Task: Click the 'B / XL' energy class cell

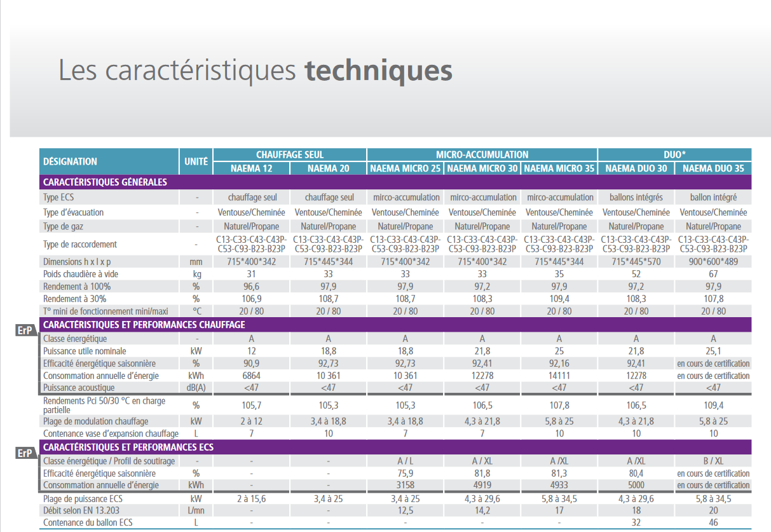Action: click(x=713, y=461)
